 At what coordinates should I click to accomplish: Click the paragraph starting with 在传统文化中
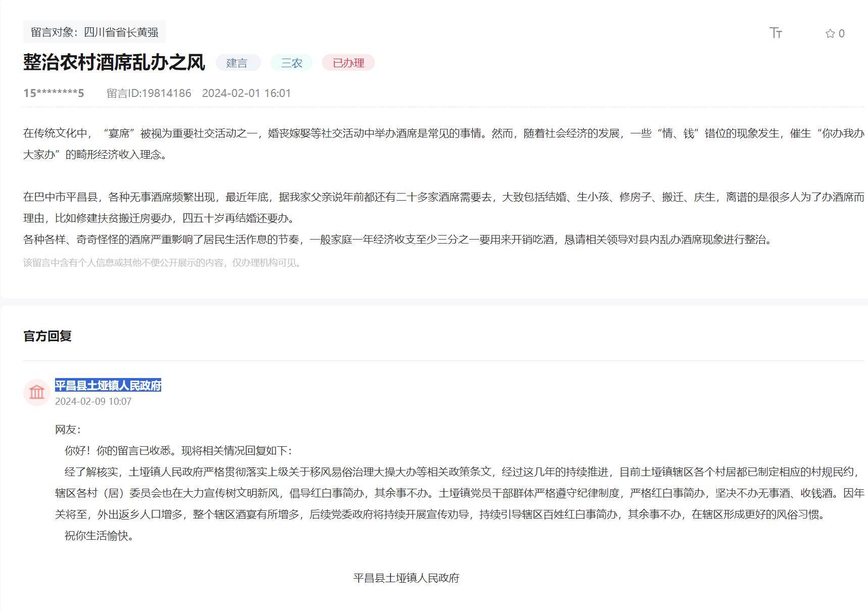click(443, 144)
